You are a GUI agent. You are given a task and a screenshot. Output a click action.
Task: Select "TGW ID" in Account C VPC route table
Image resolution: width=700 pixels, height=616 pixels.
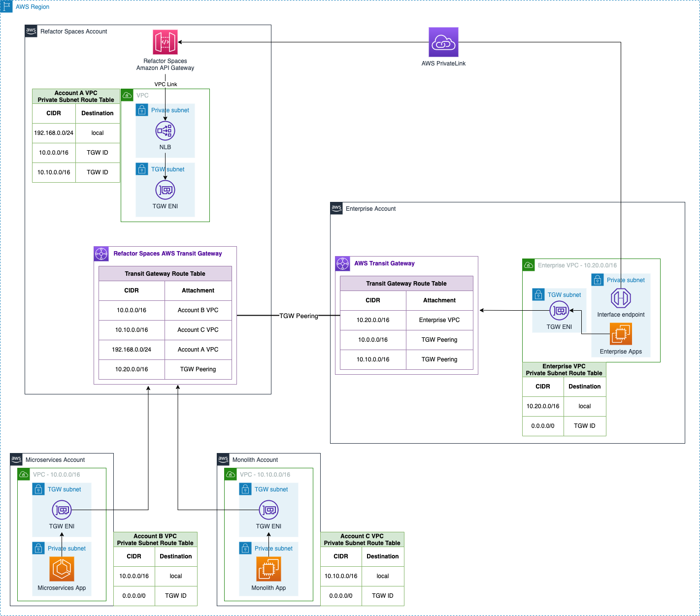pos(383,596)
